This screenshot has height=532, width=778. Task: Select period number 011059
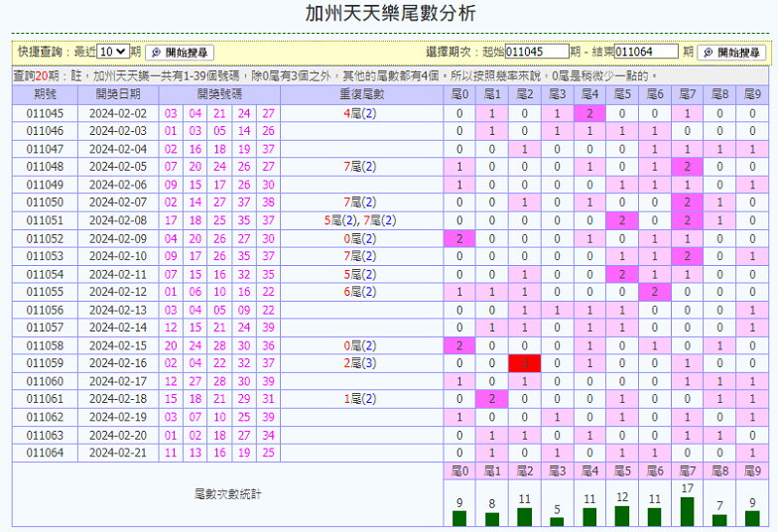(45, 363)
